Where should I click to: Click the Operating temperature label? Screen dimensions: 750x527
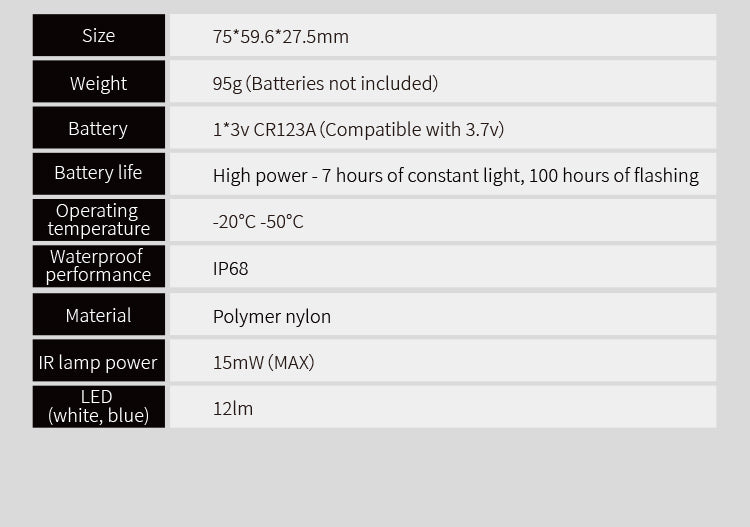point(99,220)
